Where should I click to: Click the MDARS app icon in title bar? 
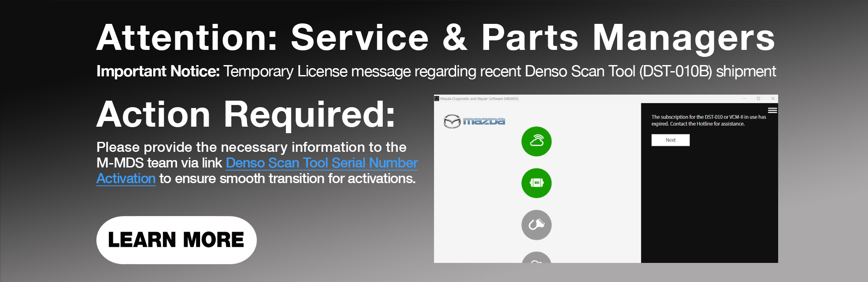pos(437,98)
